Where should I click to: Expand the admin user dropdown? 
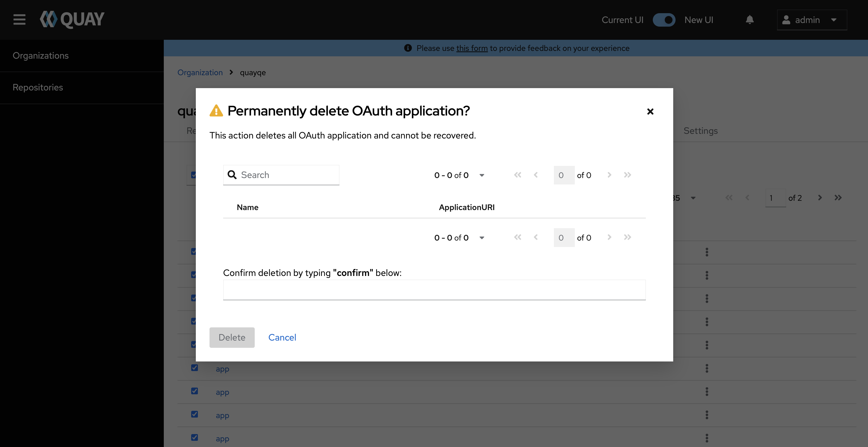[811, 20]
